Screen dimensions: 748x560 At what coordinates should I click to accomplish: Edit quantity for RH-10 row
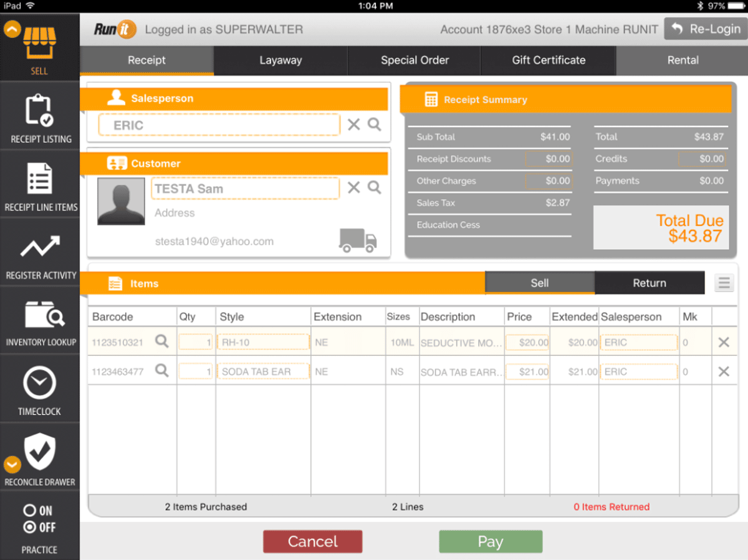tap(196, 342)
